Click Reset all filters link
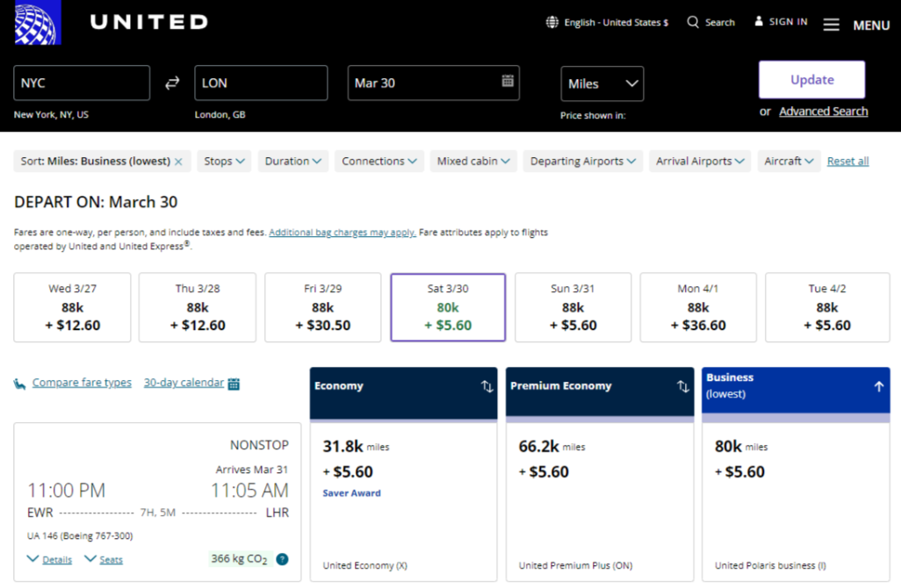This screenshot has height=588, width=901. coord(847,161)
